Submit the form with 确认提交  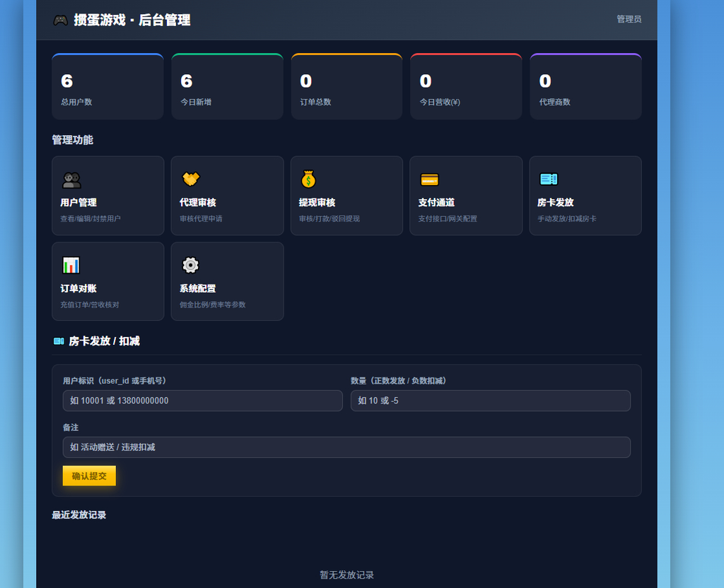coord(89,476)
